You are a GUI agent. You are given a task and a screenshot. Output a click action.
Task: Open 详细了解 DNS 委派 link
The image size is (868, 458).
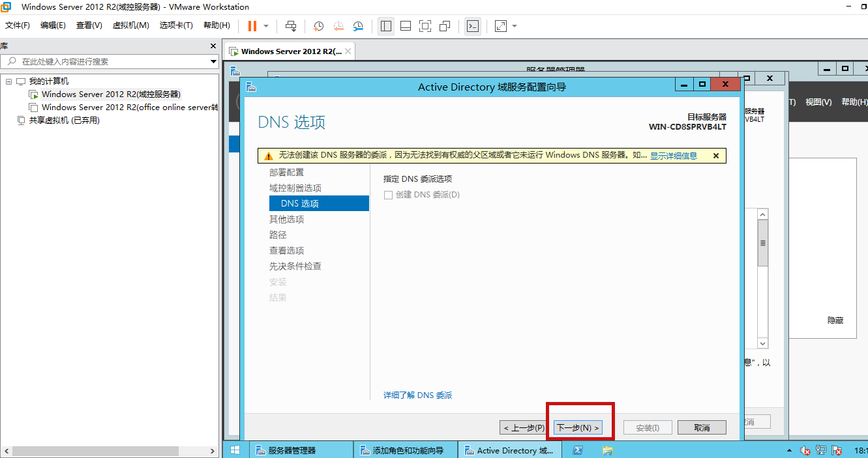pos(418,395)
